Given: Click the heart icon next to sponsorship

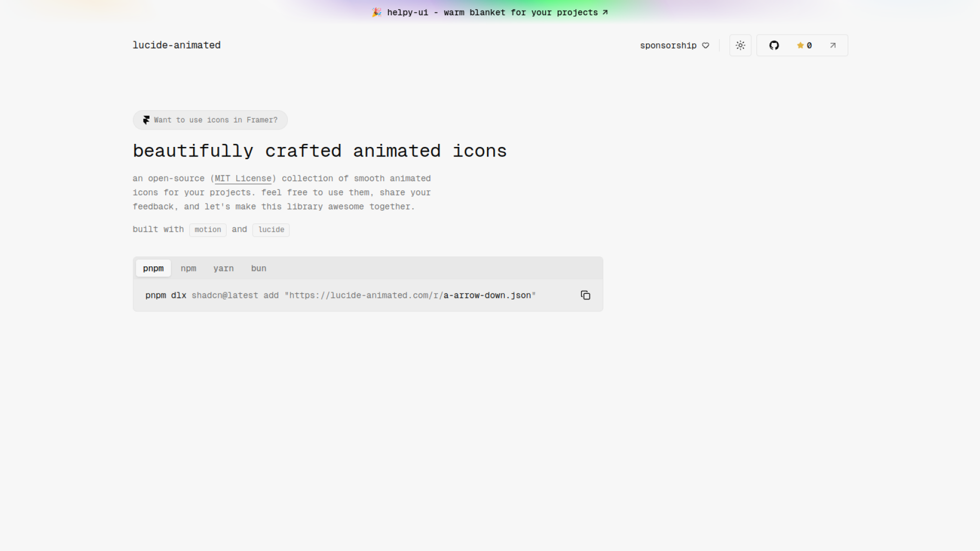Looking at the screenshot, I should click(x=705, y=45).
